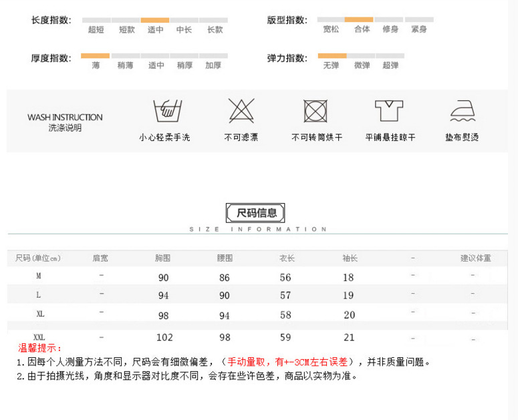
Task: Click the 建议体重 column header
Action: [476, 258]
